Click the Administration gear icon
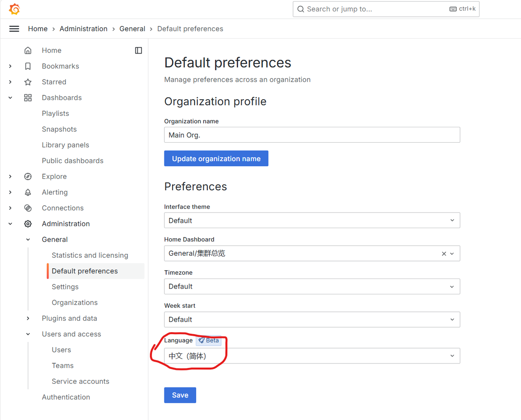The image size is (521, 420). coord(28,224)
